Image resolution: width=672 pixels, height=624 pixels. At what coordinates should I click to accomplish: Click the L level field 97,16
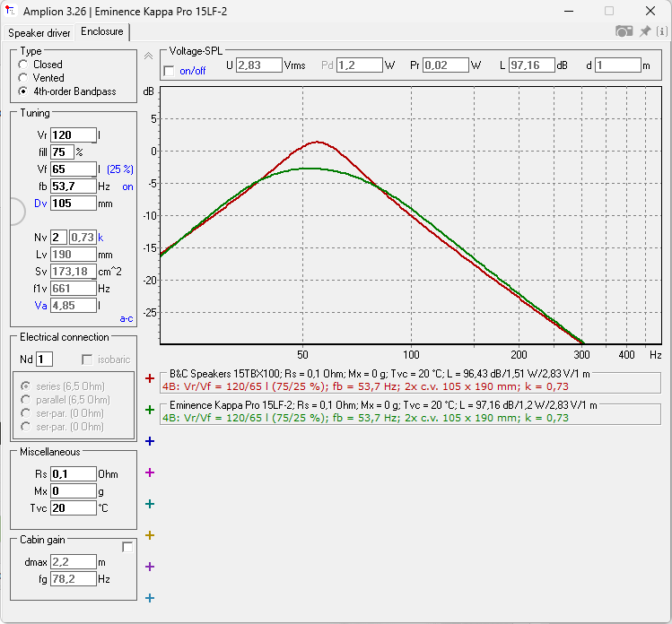532,65
